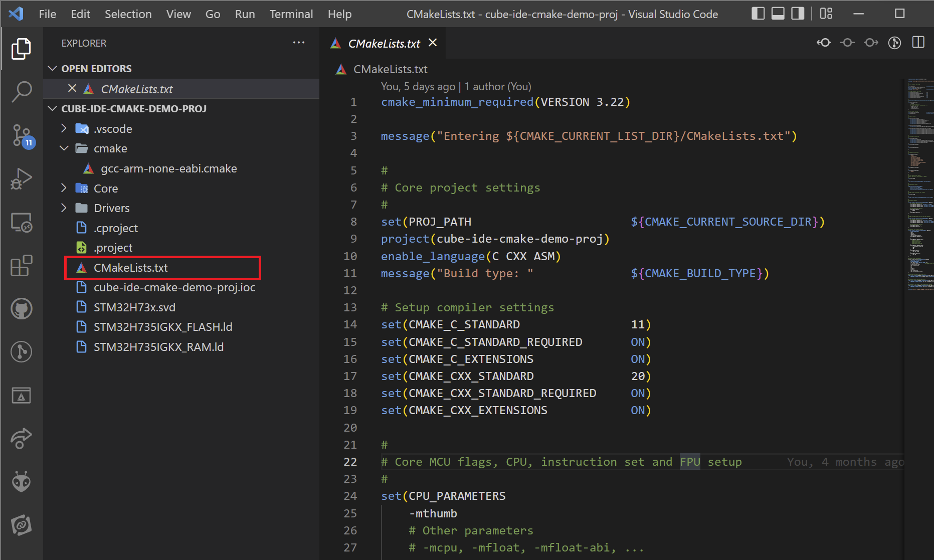Viewport: 934px width, 560px height.
Task: Split the editor to the right
Action: pos(918,43)
